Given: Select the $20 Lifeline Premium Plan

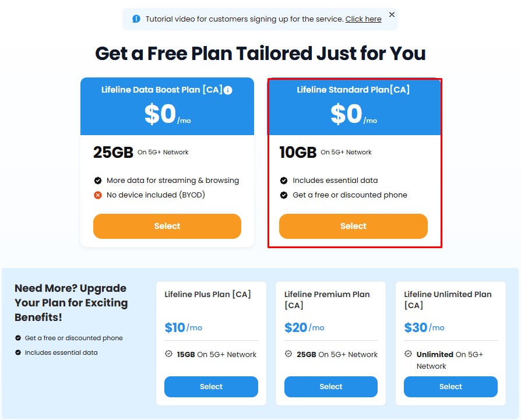Looking at the screenshot, I should (x=331, y=386).
